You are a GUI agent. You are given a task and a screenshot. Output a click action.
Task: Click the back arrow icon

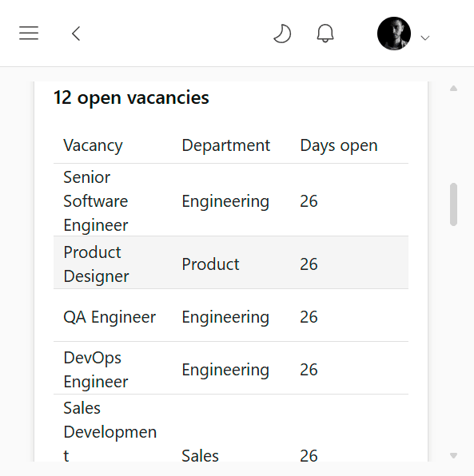pos(76,34)
